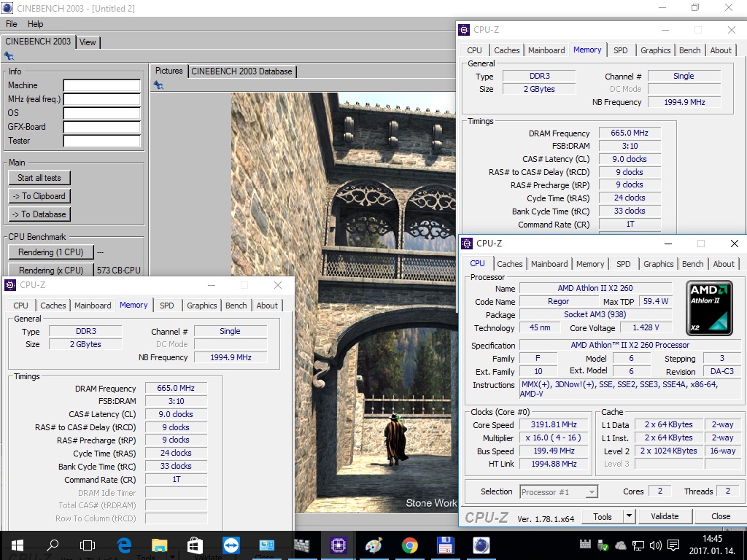Viewport: 747px width, 560px height.
Task: Click the Core Speed value 3191.81 MHz
Action: click(554, 425)
